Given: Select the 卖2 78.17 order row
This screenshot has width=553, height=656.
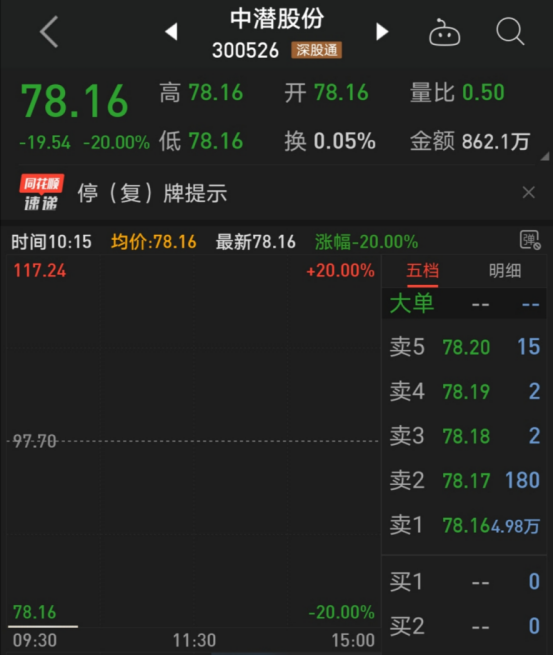Looking at the screenshot, I should (x=464, y=480).
